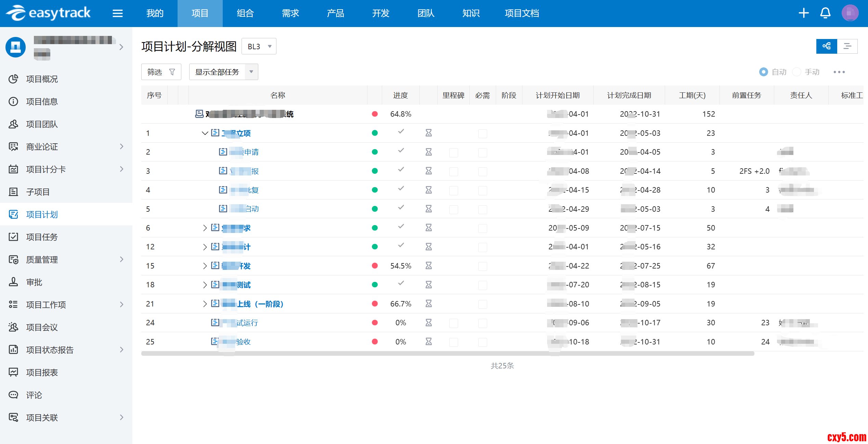This screenshot has height=444, width=868.
Task: Open the 试运行 task link
Action: click(247, 323)
